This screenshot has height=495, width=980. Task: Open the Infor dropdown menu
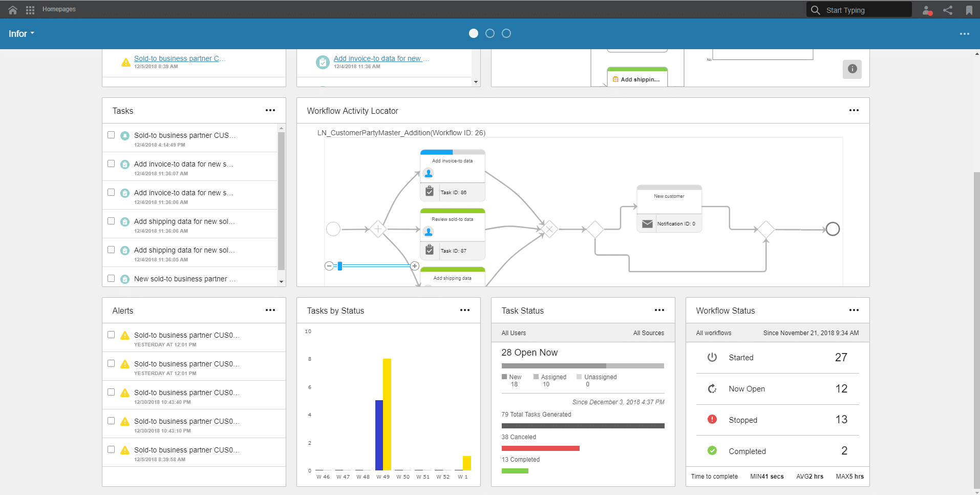[x=21, y=33]
